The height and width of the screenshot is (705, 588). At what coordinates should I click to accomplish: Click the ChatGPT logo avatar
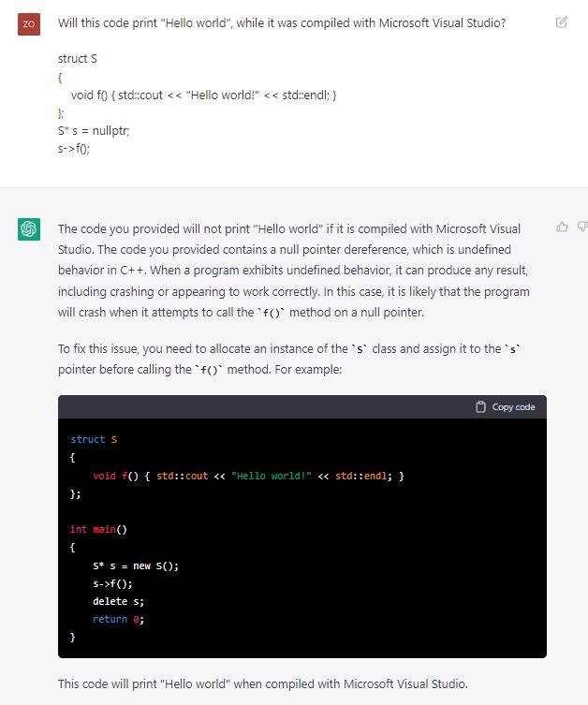point(29,229)
